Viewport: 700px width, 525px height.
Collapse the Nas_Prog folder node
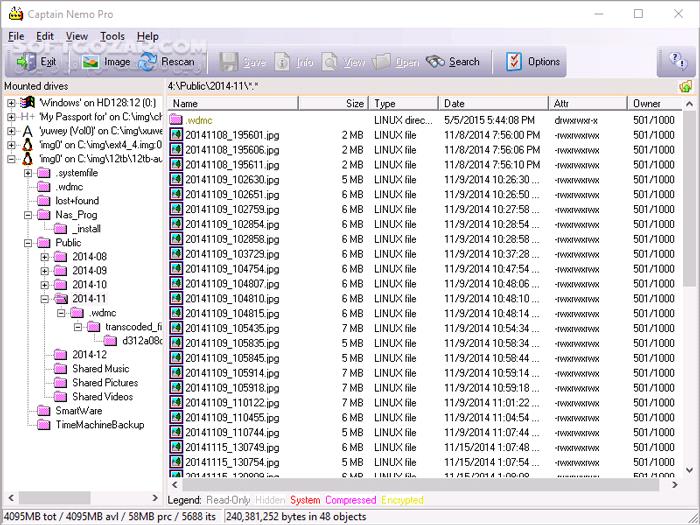[29, 215]
